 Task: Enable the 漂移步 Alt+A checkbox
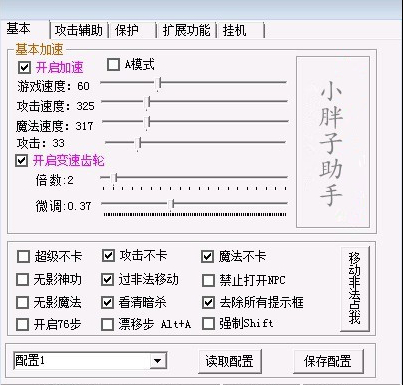click(107, 324)
